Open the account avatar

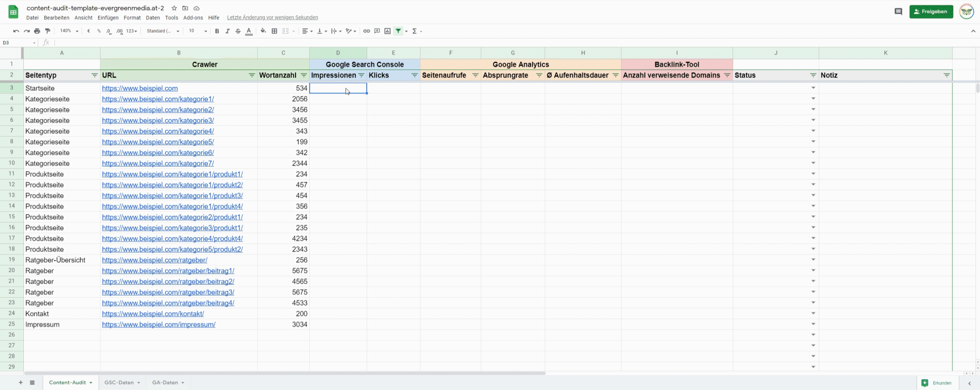point(966,11)
